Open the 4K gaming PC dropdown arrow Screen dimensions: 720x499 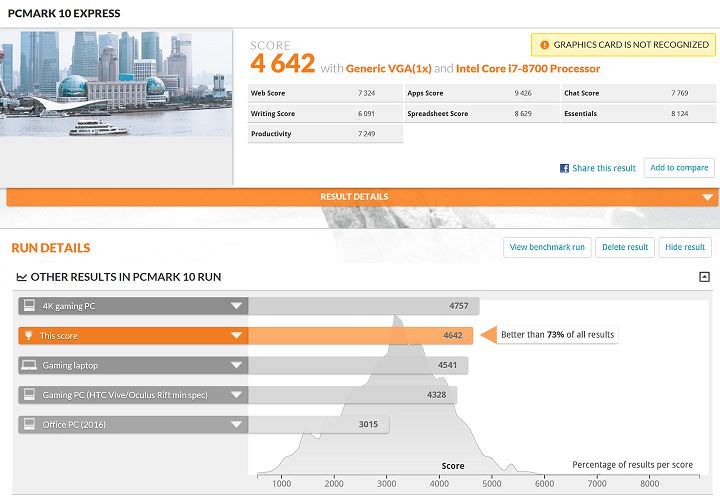[x=236, y=306]
